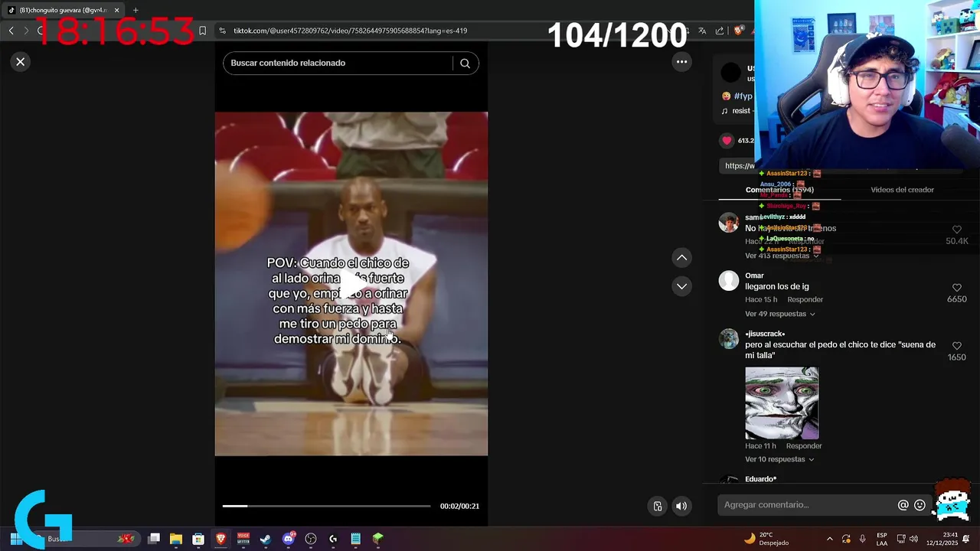Open the #fyp hashtag
Screen dimensions: 980x551
tap(743, 96)
